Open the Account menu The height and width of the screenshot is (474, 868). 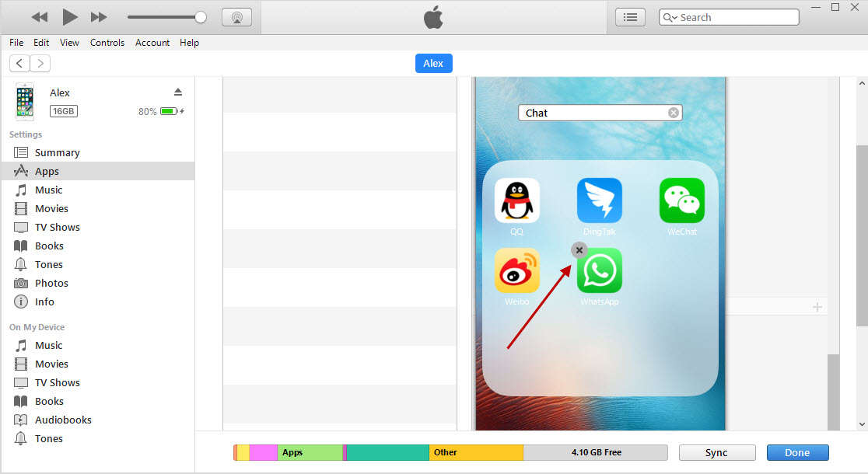[152, 43]
